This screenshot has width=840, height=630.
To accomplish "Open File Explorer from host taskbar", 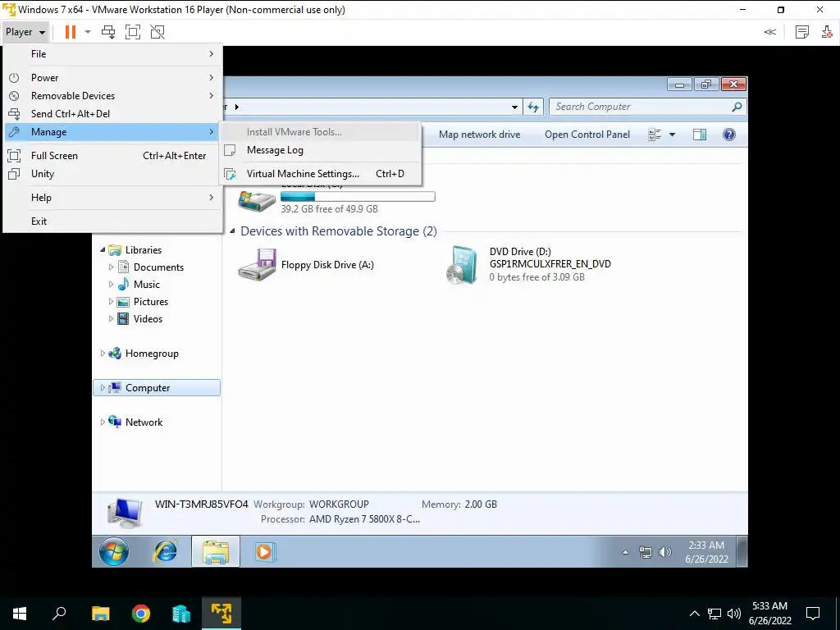I will coord(100,614).
